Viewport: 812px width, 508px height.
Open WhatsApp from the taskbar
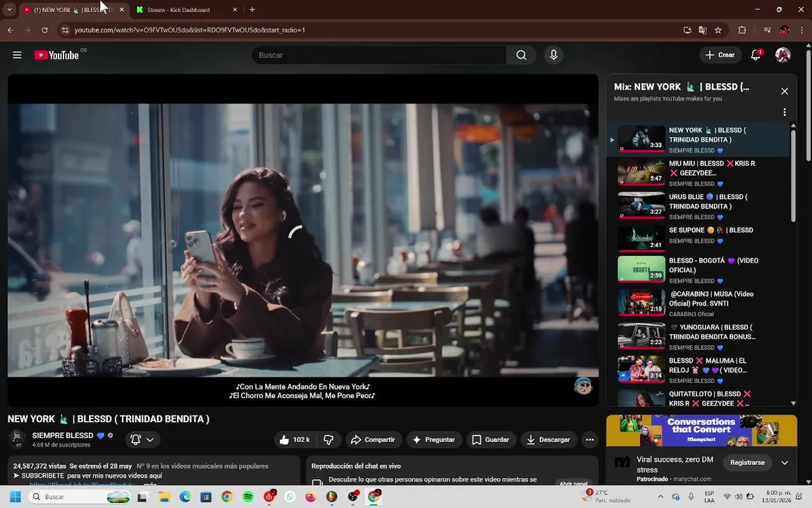(290, 497)
